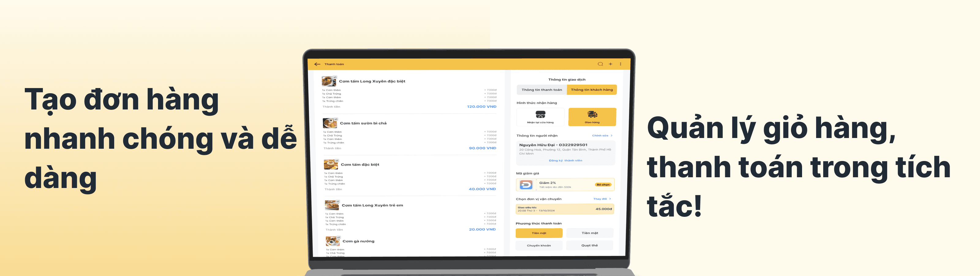Click Thay đổi to change the shipping carrier
Image resolution: width=980 pixels, height=276 pixels.
coord(602,199)
